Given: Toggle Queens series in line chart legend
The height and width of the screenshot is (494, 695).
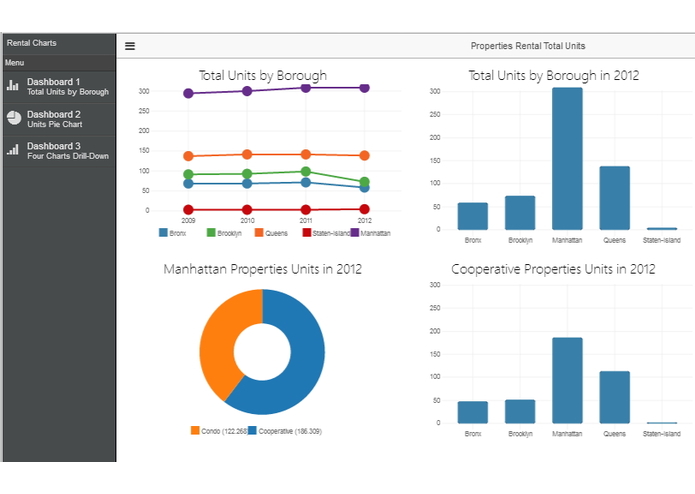Looking at the screenshot, I should pyautogui.click(x=271, y=233).
